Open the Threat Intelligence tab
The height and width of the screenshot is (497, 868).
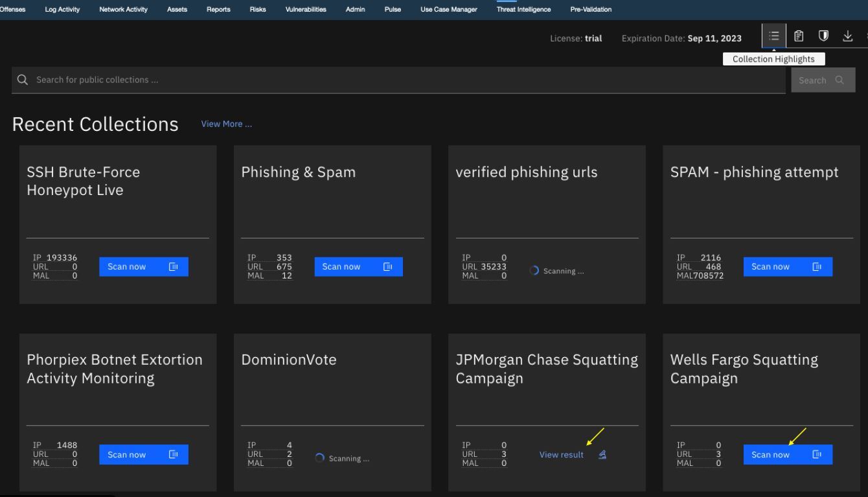(523, 10)
